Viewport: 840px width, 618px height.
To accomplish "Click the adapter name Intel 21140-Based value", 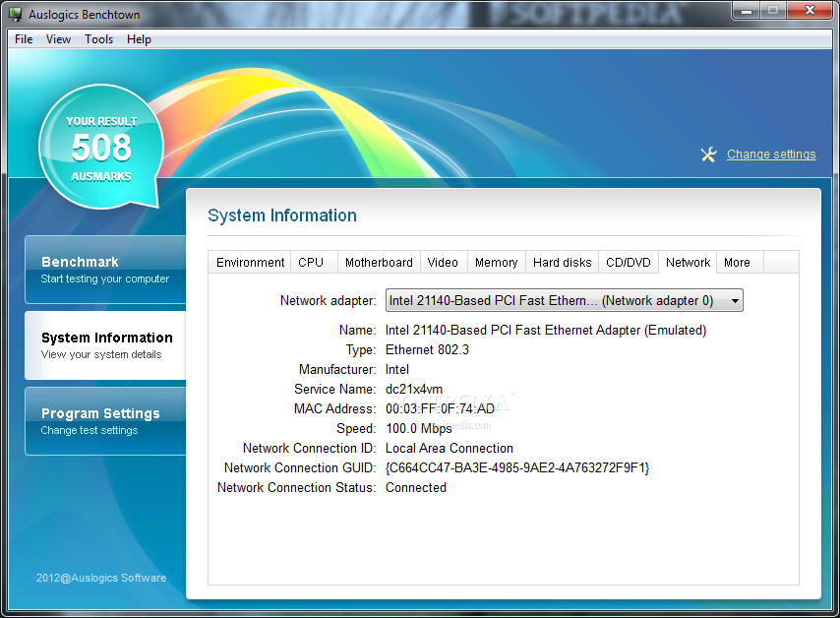I will coord(546,331).
